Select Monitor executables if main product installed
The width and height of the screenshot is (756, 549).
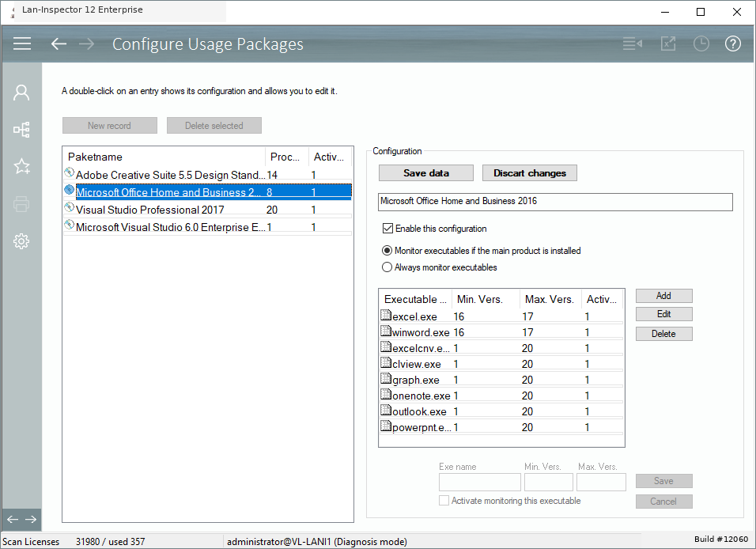(387, 251)
